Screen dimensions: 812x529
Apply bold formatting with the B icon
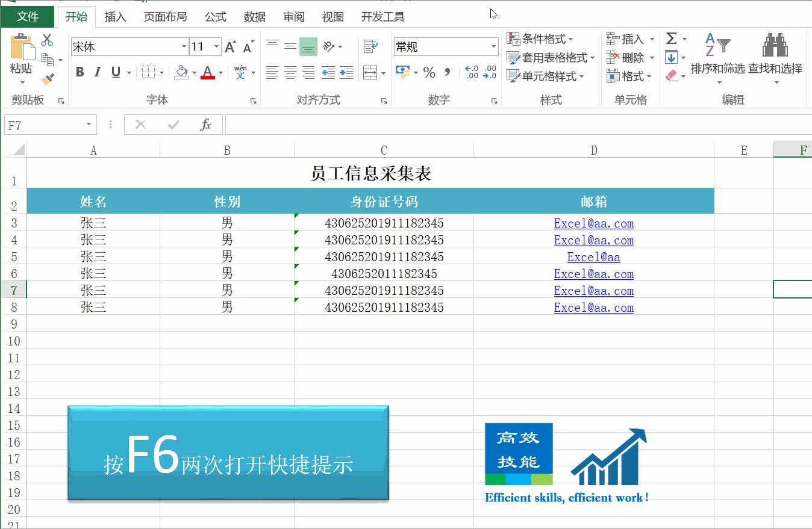tap(79, 71)
